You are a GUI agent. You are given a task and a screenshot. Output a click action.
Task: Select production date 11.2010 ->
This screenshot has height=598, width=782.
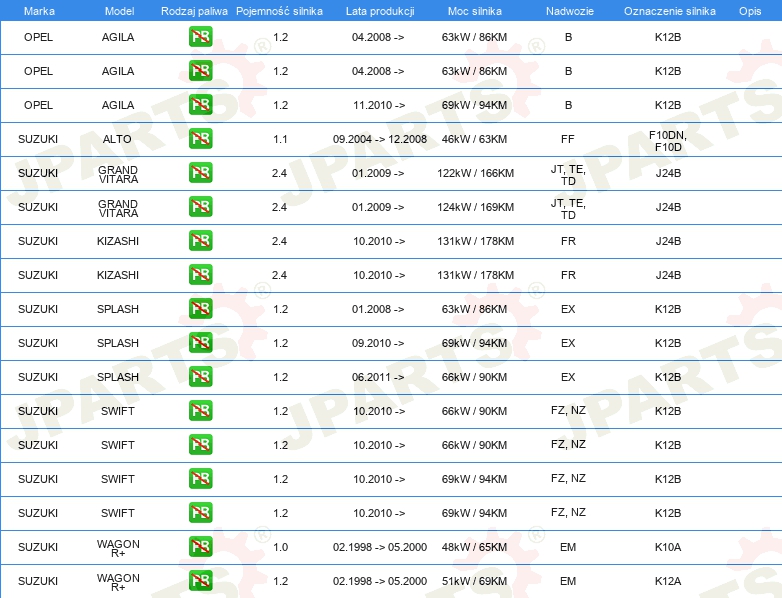click(379, 105)
